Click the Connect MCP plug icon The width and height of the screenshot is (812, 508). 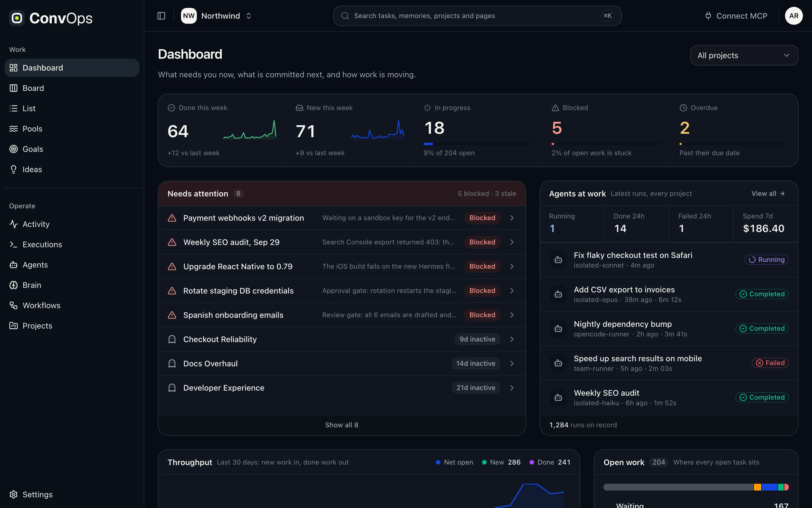pos(708,16)
